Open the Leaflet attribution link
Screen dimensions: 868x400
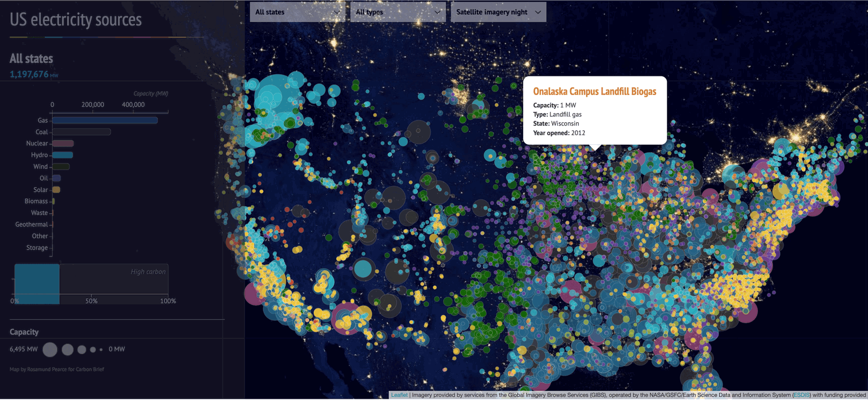click(399, 395)
